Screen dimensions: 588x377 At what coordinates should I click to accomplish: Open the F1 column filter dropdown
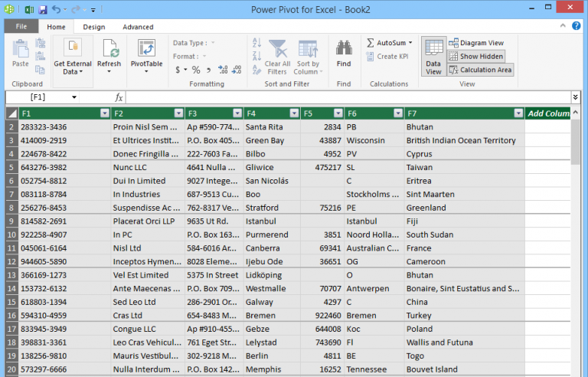[x=105, y=113]
